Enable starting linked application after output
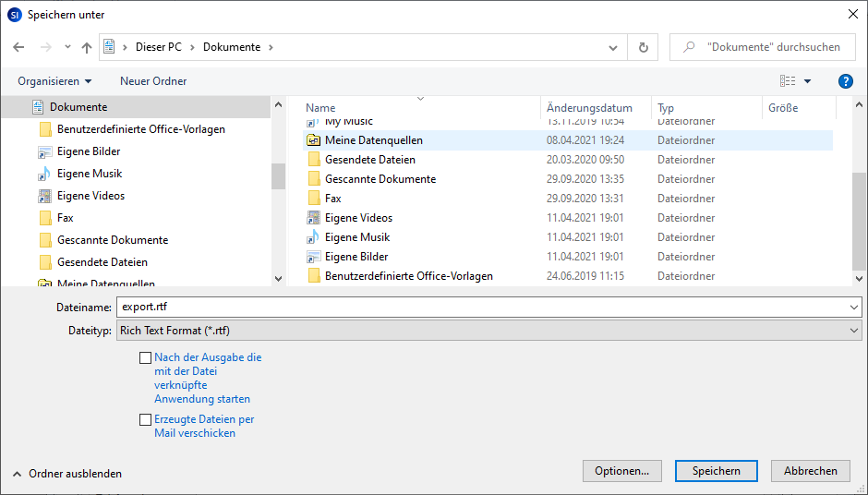This screenshot has width=868, height=495. 145,357
